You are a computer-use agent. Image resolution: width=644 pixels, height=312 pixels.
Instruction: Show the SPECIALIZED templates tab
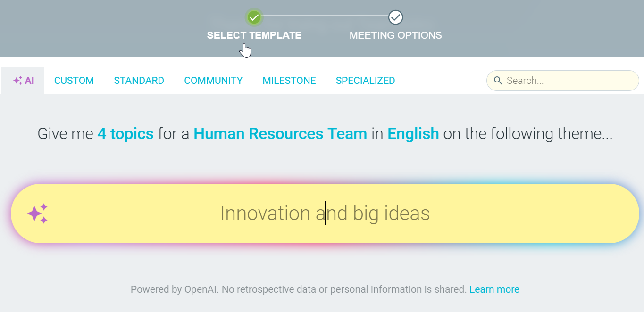[365, 81]
